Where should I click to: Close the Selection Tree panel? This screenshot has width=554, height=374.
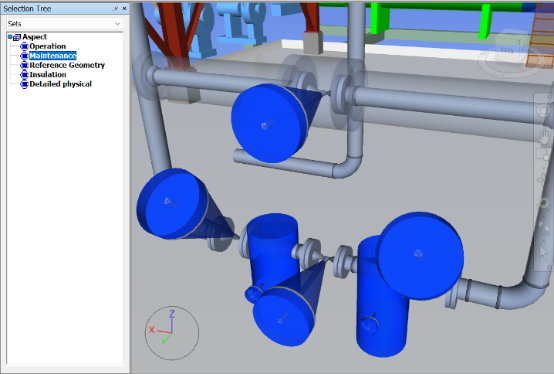124,8
